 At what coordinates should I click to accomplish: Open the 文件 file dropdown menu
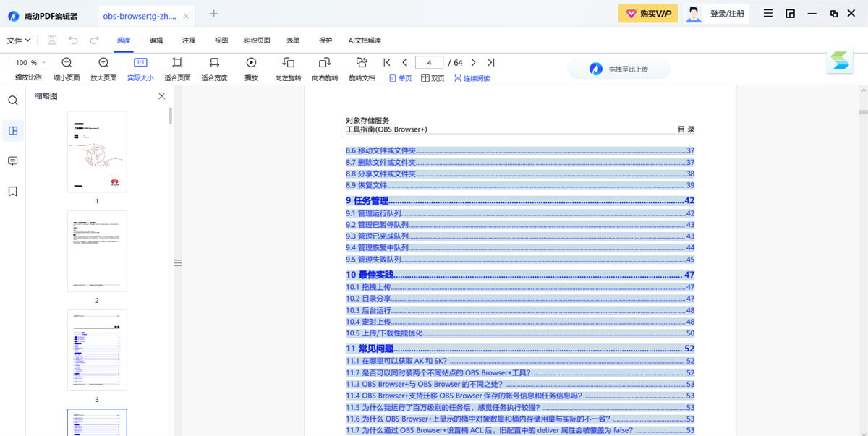point(18,40)
